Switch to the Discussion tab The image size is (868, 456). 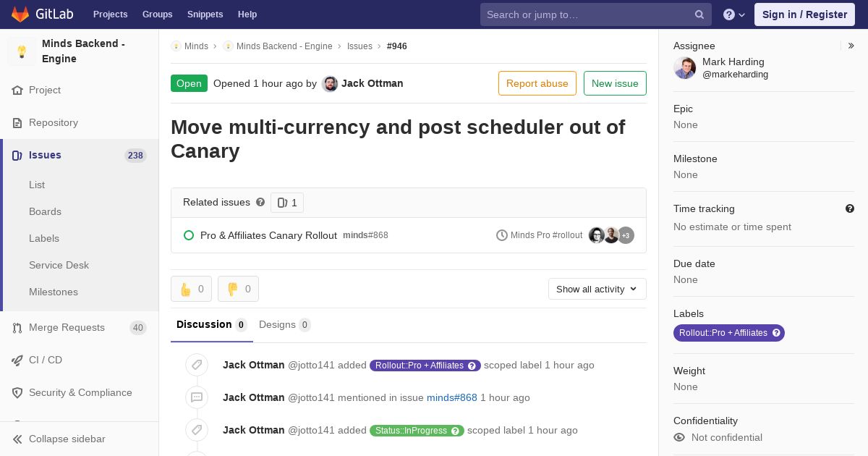coord(212,325)
